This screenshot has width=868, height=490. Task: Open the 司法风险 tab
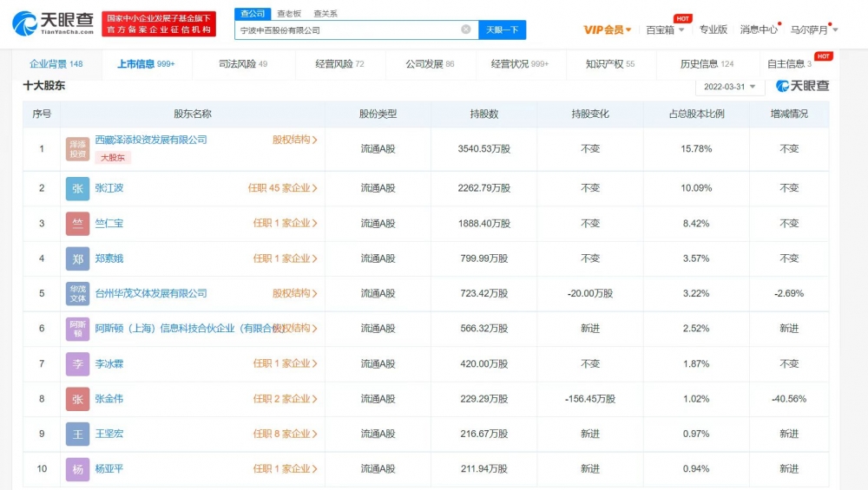tap(243, 64)
